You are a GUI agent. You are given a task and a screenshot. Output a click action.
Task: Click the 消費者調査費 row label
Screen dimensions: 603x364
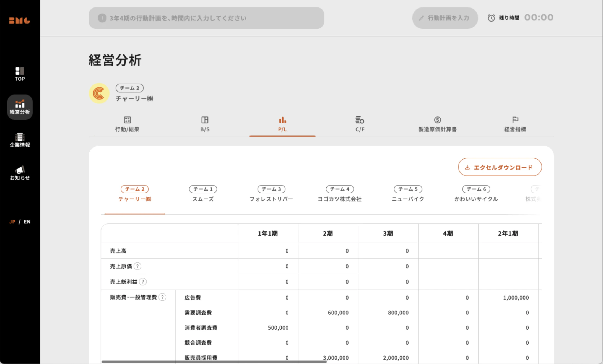[201, 327]
